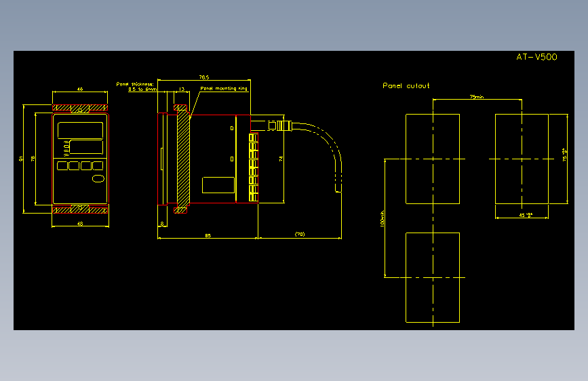Select the "(70)" cable clearance dimension
This screenshot has width=588, height=381.
(300, 235)
